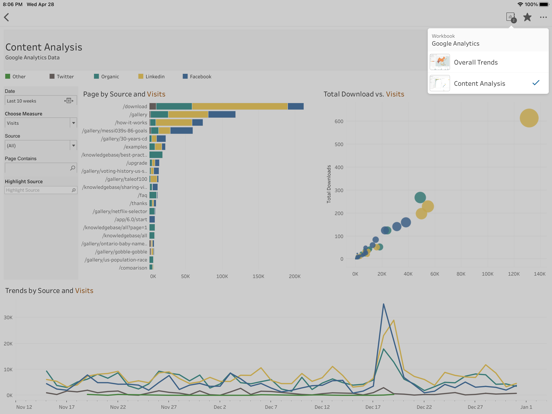Select the /comparison page label
The image size is (552, 414).
133,268
